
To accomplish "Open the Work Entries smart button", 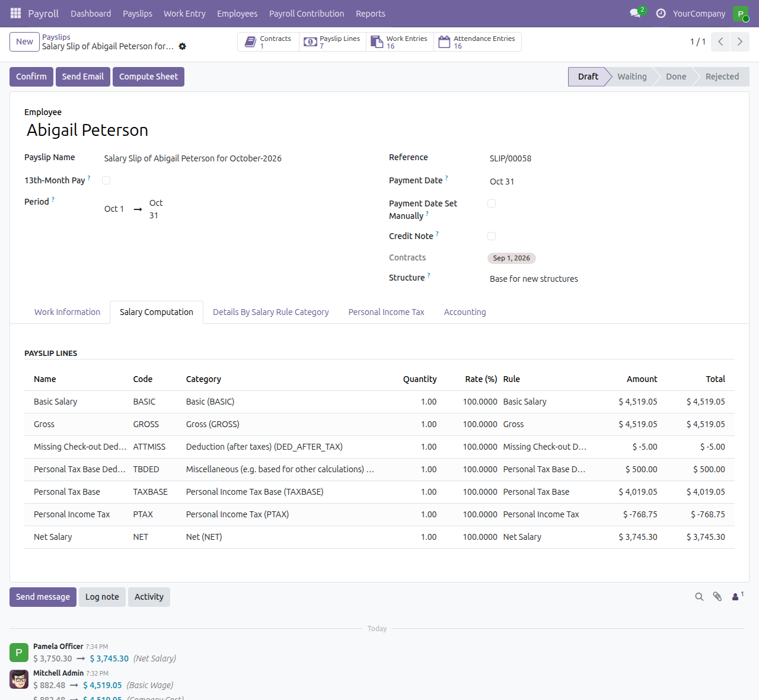I will [400, 42].
